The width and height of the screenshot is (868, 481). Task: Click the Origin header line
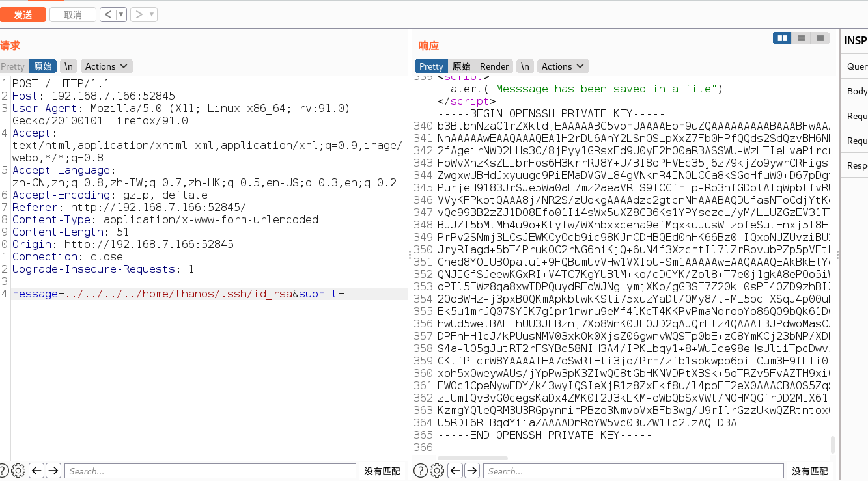point(123,244)
